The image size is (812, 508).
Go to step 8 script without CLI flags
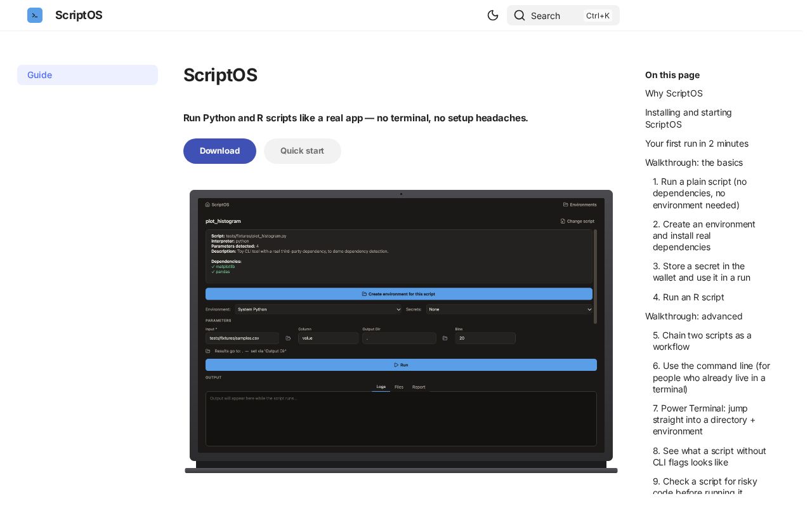point(709,457)
